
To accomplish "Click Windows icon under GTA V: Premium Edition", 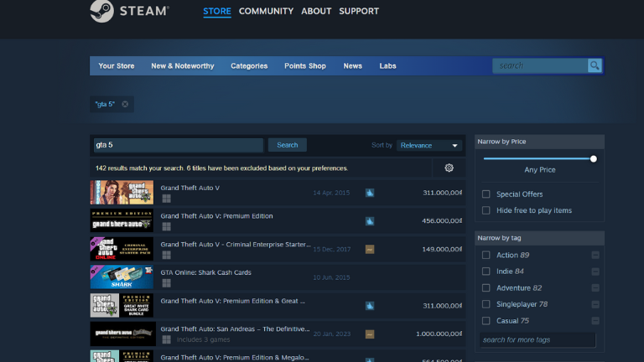I will click(x=166, y=226).
